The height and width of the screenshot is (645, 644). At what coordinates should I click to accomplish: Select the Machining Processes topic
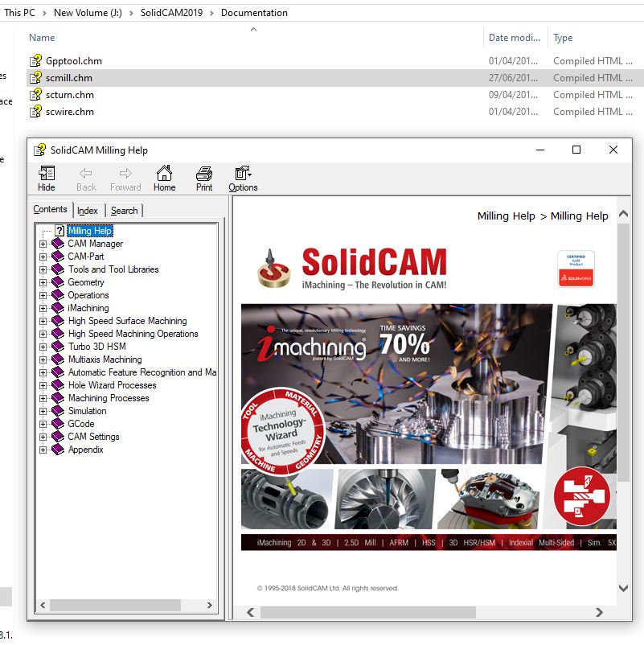pyautogui.click(x=109, y=398)
